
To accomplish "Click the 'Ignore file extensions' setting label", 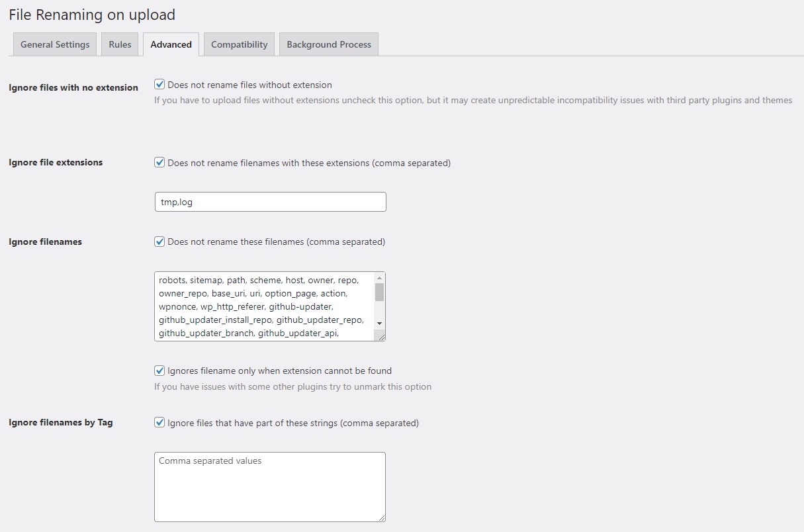I will pos(56,162).
